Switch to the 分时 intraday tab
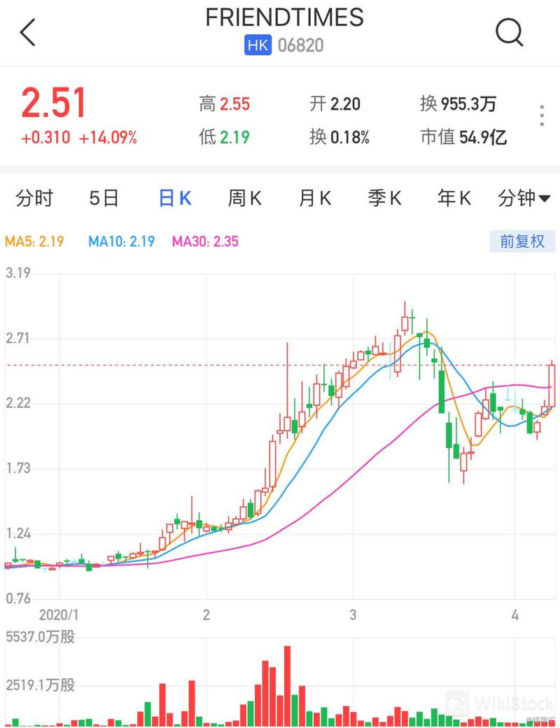Screen dimensions: 560x728 tap(34, 199)
